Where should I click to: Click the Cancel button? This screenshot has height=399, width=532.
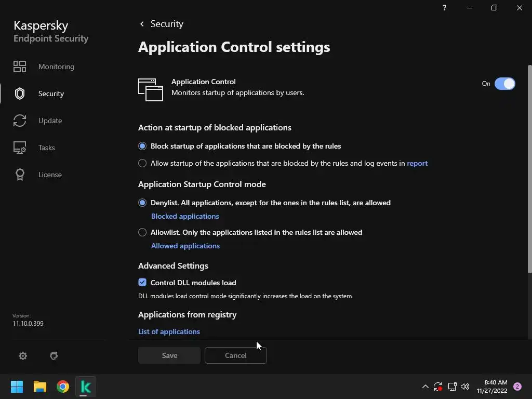pos(236,355)
